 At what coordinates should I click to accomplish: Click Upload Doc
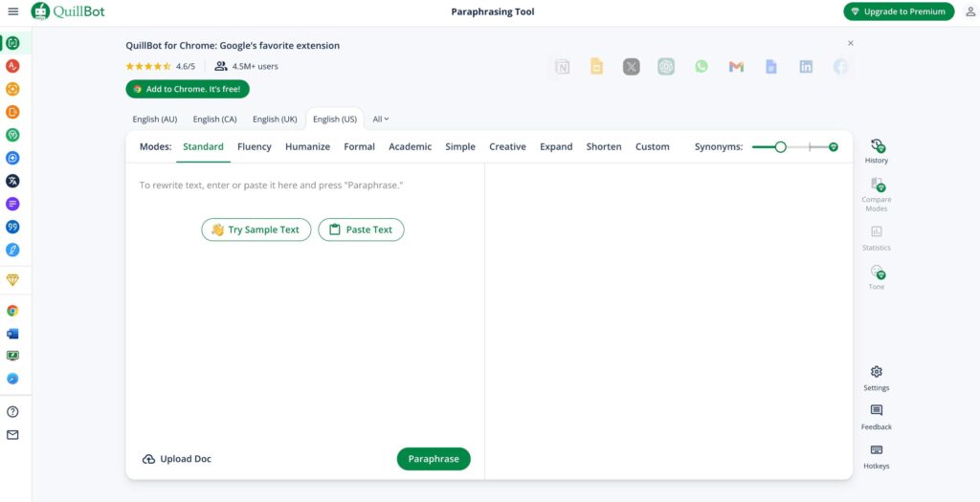coord(177,459)
